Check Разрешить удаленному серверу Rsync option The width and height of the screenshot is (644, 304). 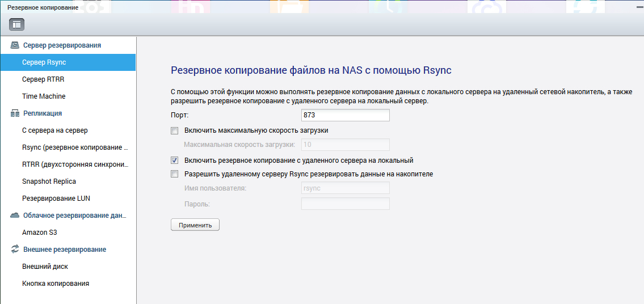click(175, 174)
